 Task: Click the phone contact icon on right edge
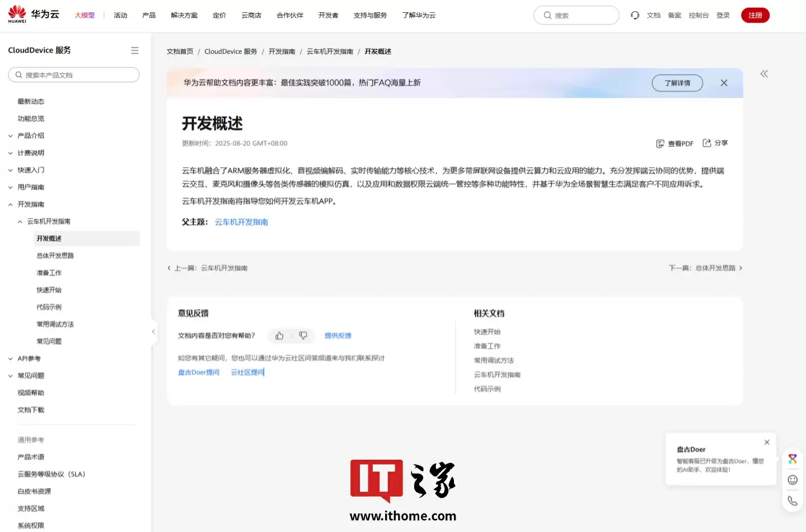coord(792,500)
